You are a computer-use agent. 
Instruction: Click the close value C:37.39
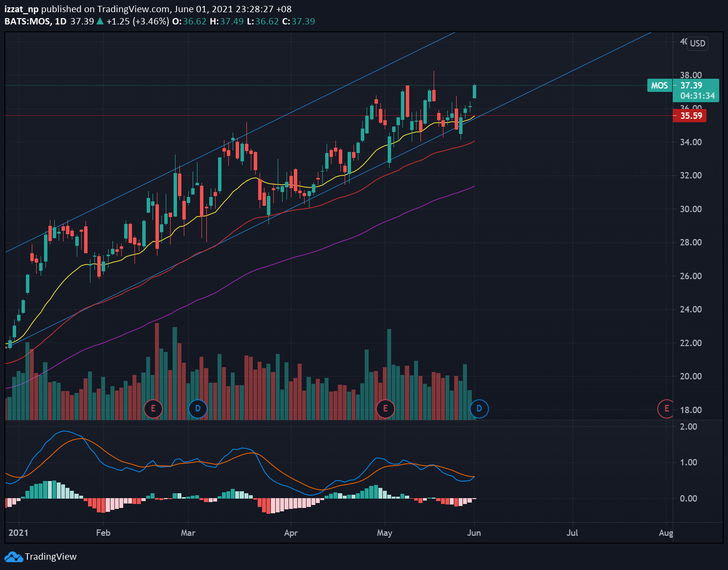(x=299, y=22)
